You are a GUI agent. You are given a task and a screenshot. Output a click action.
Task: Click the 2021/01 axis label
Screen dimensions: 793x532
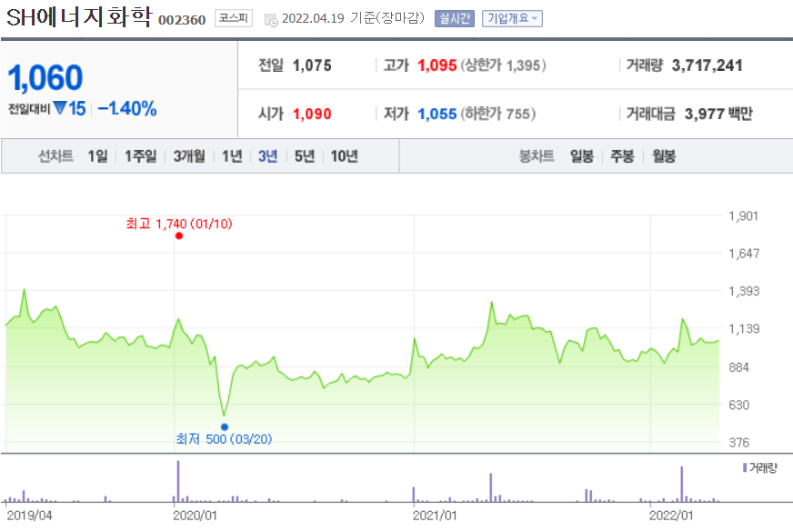(x=435, y=516)
